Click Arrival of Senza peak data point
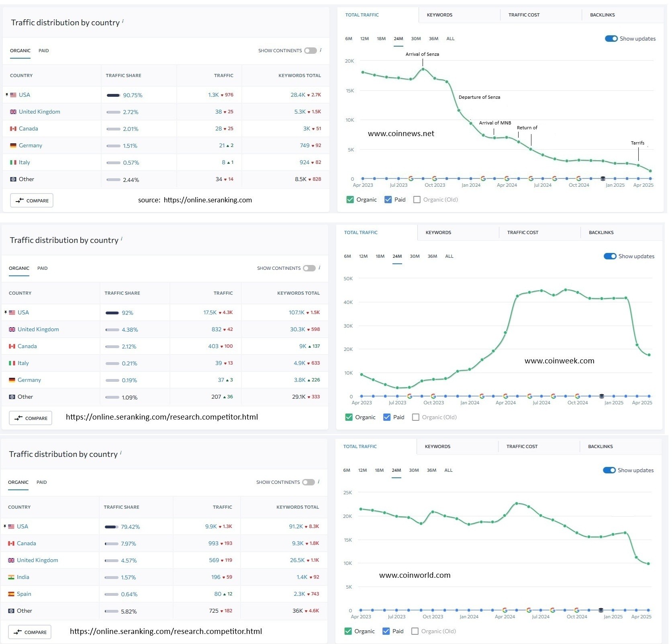Viewport: 672px width, 644px height. pyautogui.click(x=423, y=69)
